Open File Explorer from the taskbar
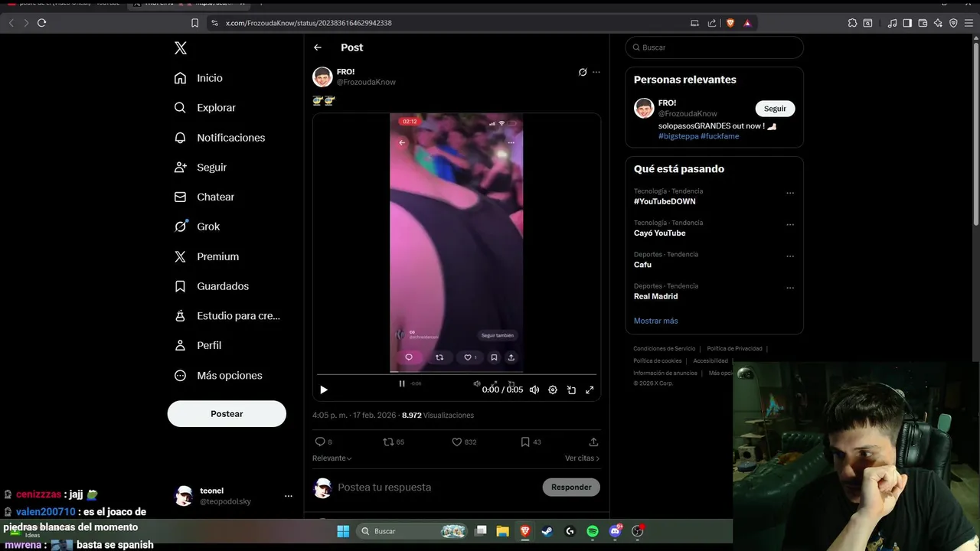This screenshot has height=551, width=980. (x=502, y=531)
